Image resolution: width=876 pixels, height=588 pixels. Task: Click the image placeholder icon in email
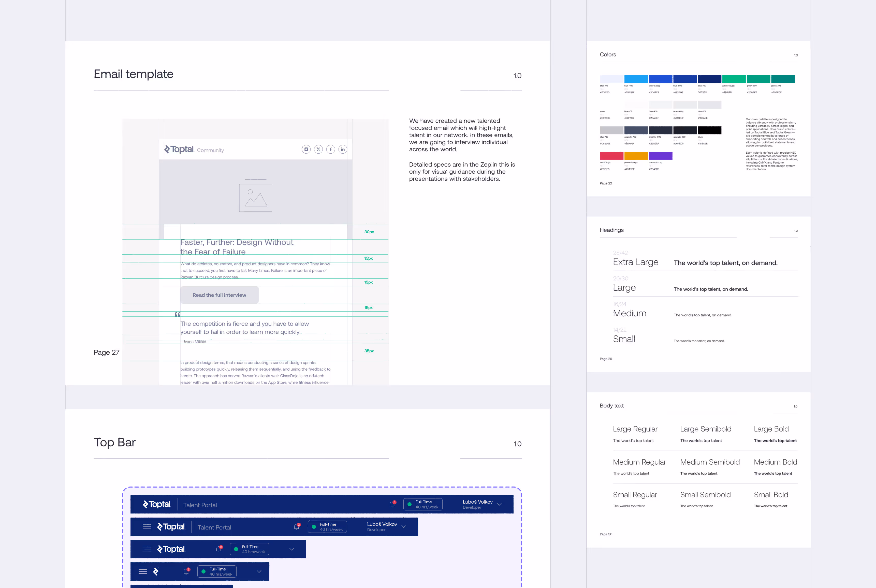pos(255,198)
